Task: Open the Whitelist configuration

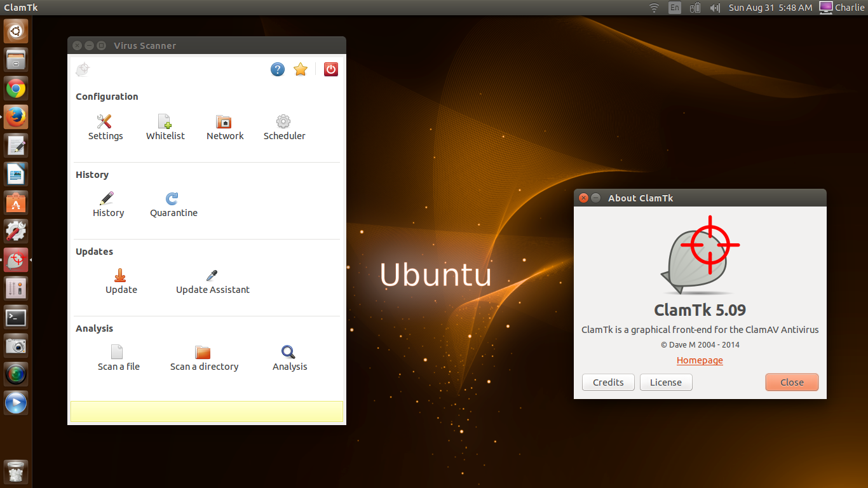Action: coord(165,128)
